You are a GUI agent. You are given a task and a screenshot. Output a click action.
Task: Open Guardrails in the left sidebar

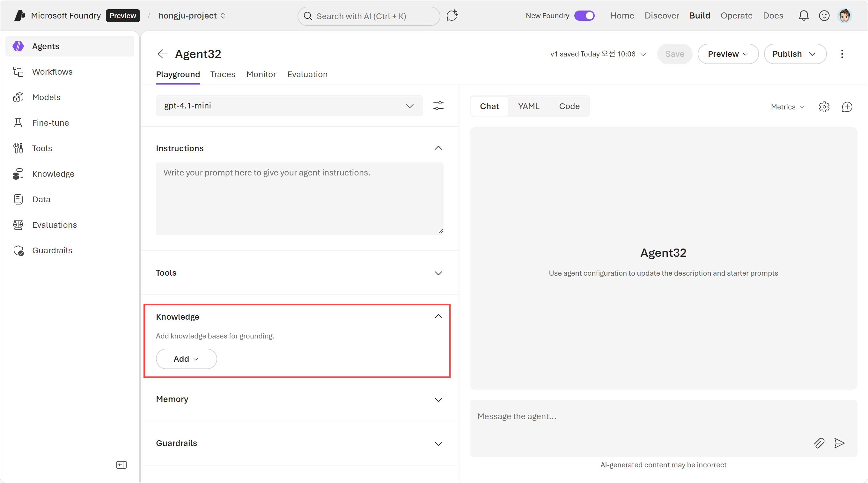pyautogui.click(x=52, y=250)
